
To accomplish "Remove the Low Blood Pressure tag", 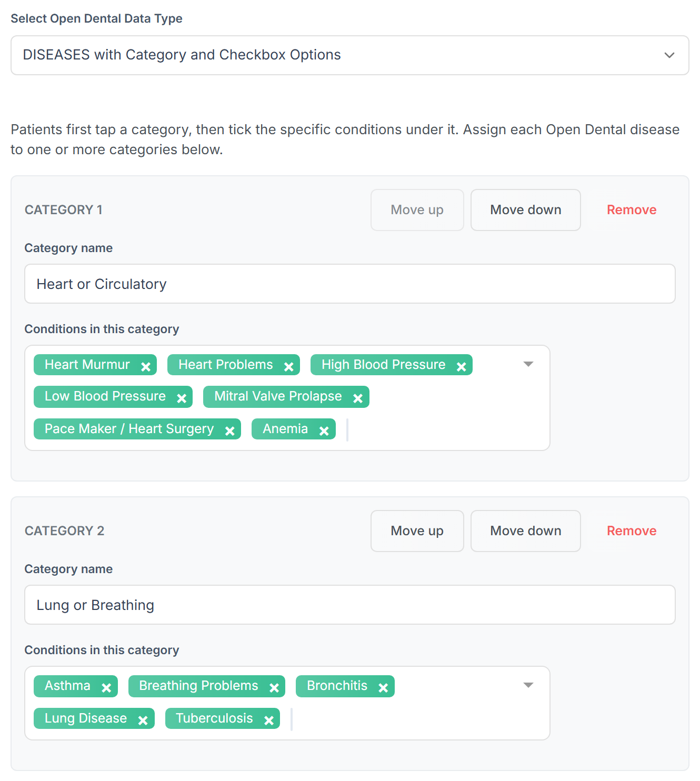I will click(x=182, y=398).
